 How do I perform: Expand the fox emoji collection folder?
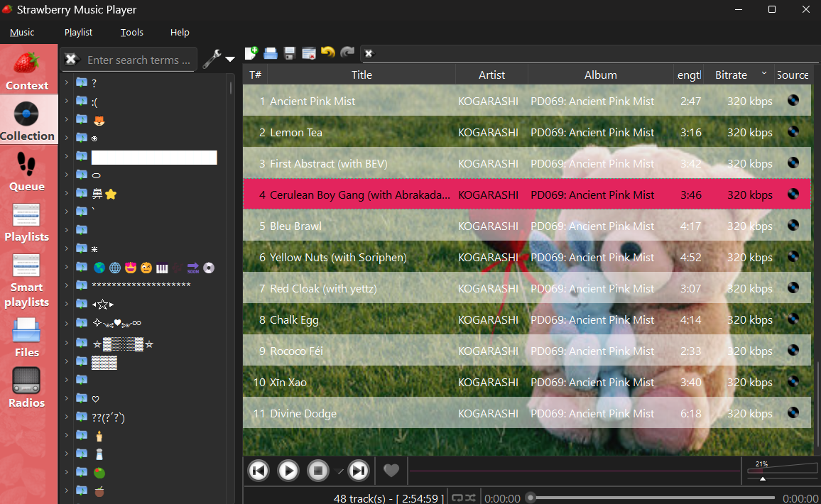[x=67, y=120]
